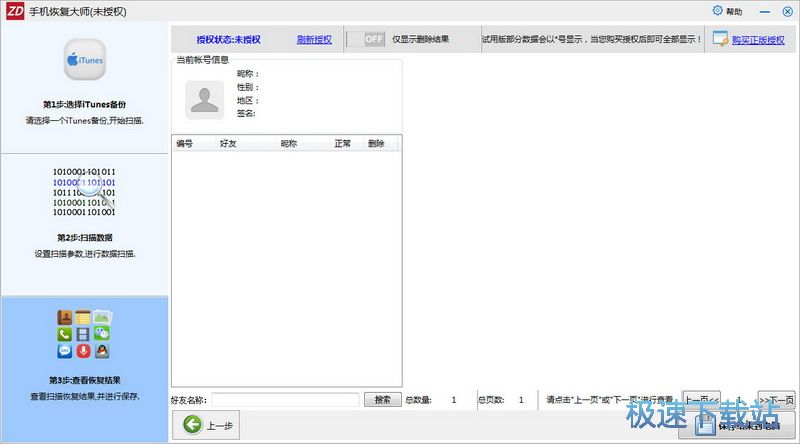Viewport: 800px width, 444px height.
Task: Sort by the 好友 column header
Action: click(x=229, y=144)
